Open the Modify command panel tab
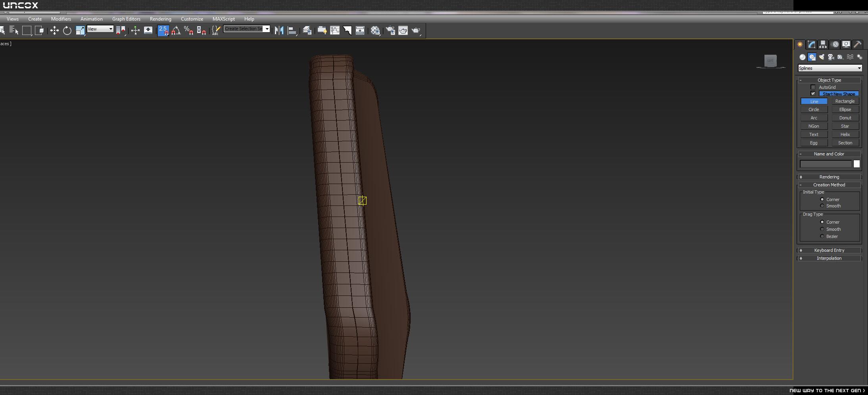This screenshot has width=868, height=395. (x=812, y=44)
